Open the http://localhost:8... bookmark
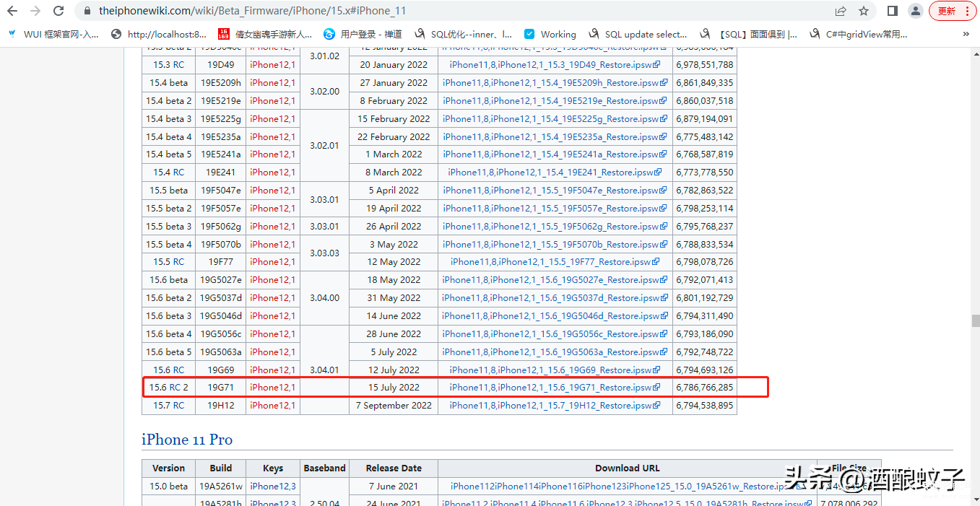Image resolution: width=980 pixels, height=506 pixels. point(159,34)
